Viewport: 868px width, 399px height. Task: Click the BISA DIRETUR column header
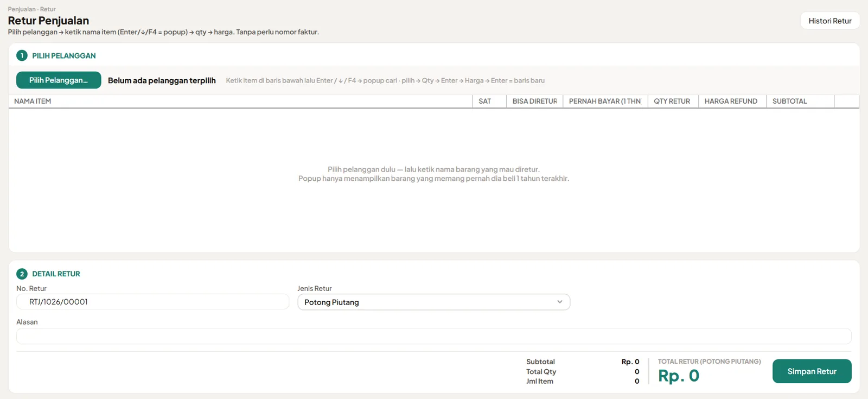pyautogui.click(x=534, y=102)
